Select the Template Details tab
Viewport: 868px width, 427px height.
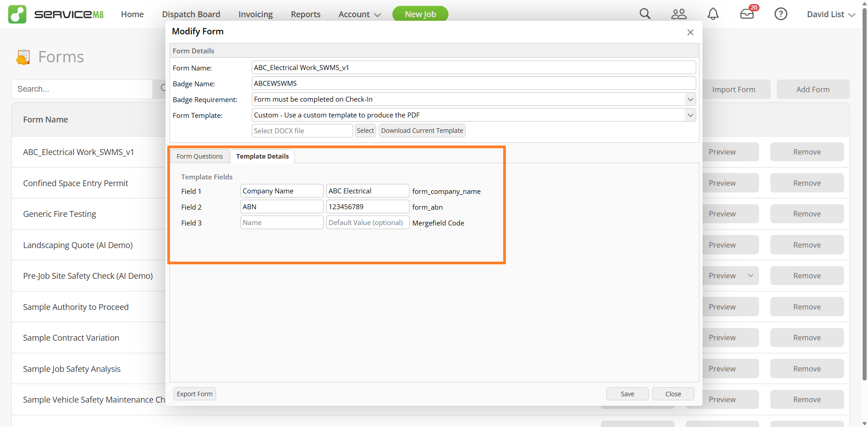coord(262,156)
